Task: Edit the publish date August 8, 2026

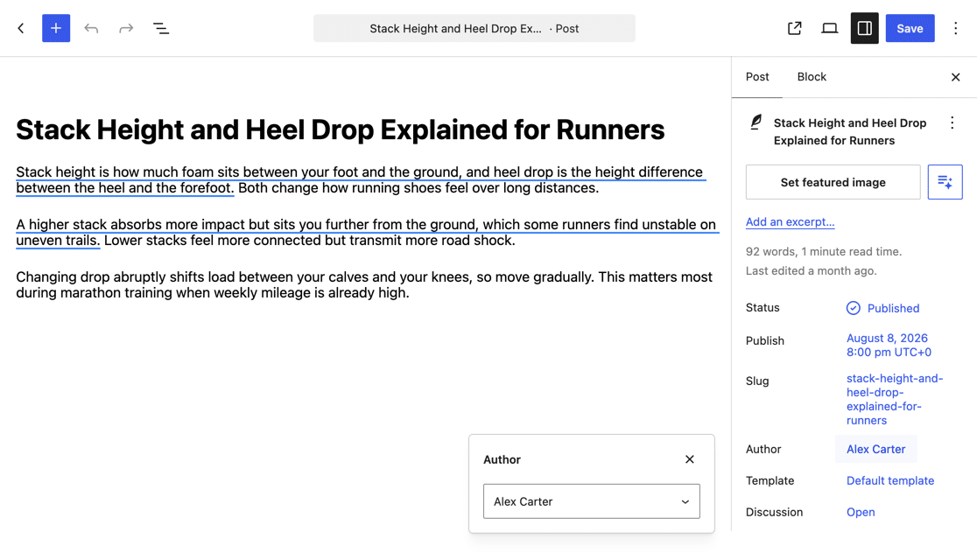Action: (889, 345)
